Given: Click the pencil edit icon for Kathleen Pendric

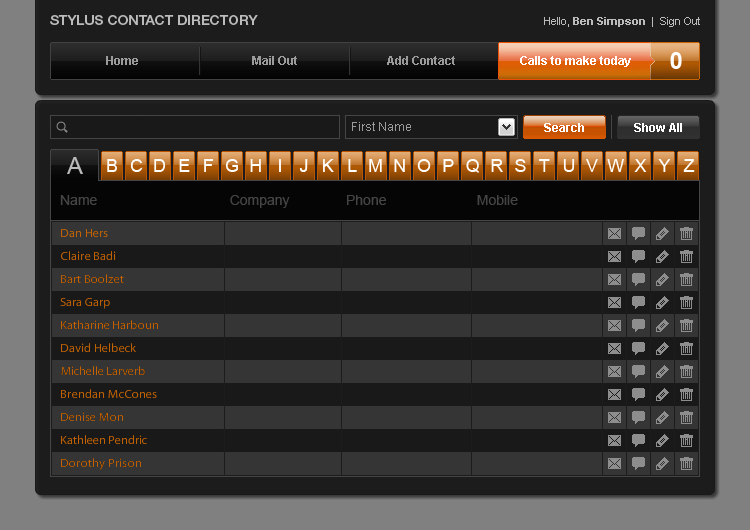Looking at the screenshot, I should point(662,440).
